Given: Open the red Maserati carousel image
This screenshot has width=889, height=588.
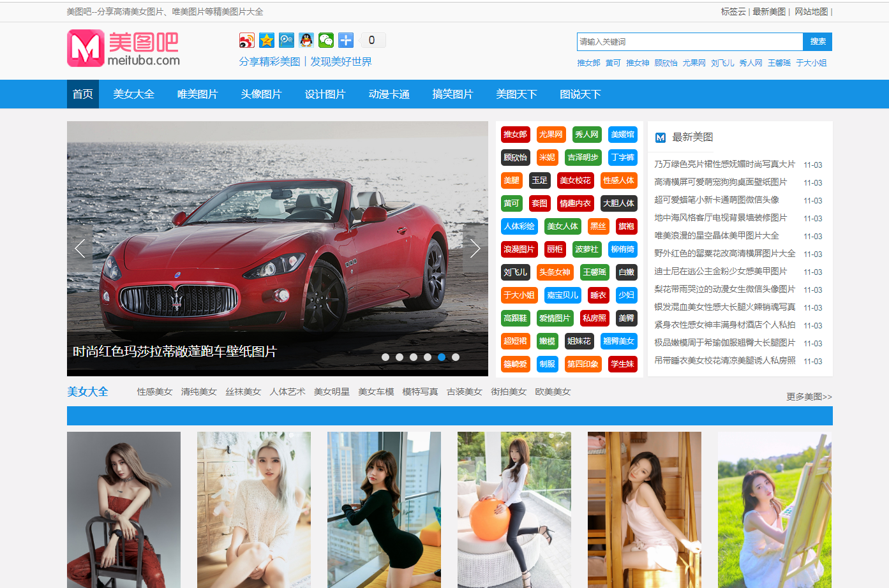Looking at the screenshot, I should (x=278, y=242).
